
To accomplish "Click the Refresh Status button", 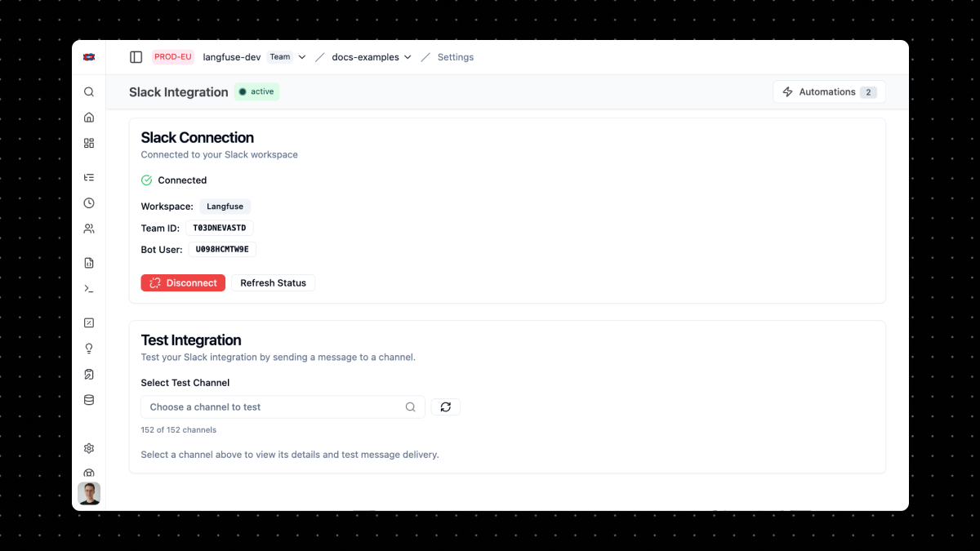I will tap(273, 282).
